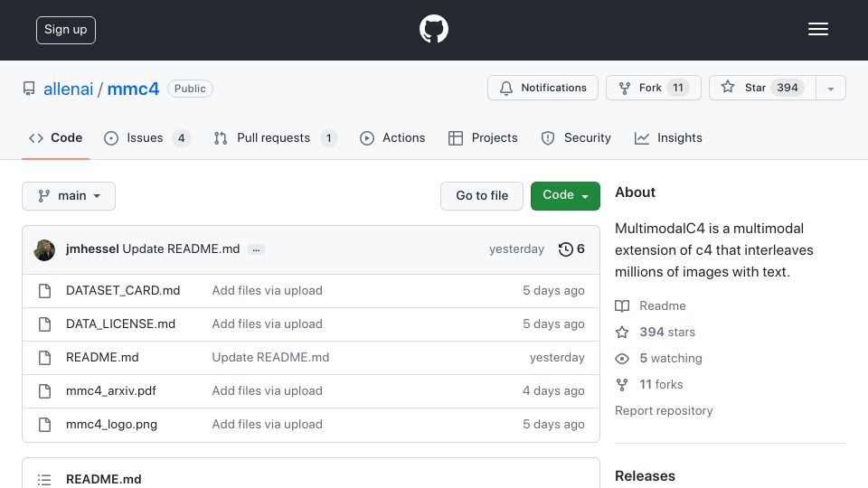Open the mmc4_arxiv.pdf file
This screenshot has height=488, width=868.
(110, 390)
